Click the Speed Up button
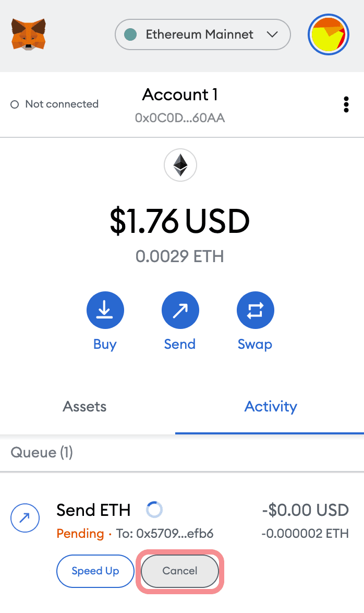 [95, 571]
